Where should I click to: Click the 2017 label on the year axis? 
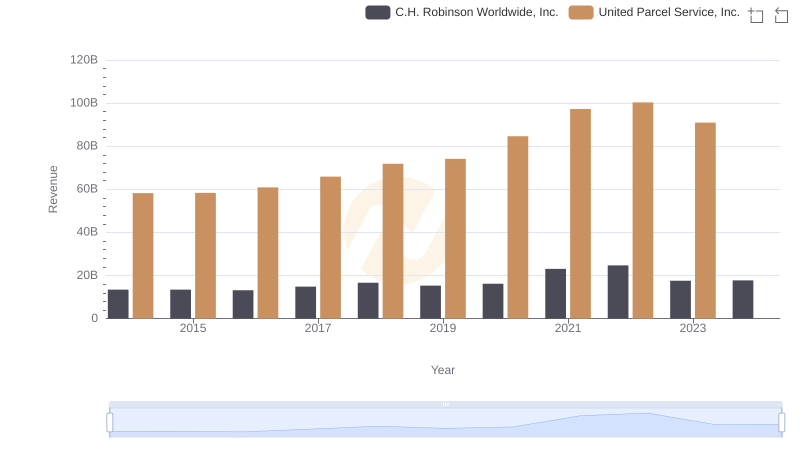pyautogui.click(x=318, y=329)
